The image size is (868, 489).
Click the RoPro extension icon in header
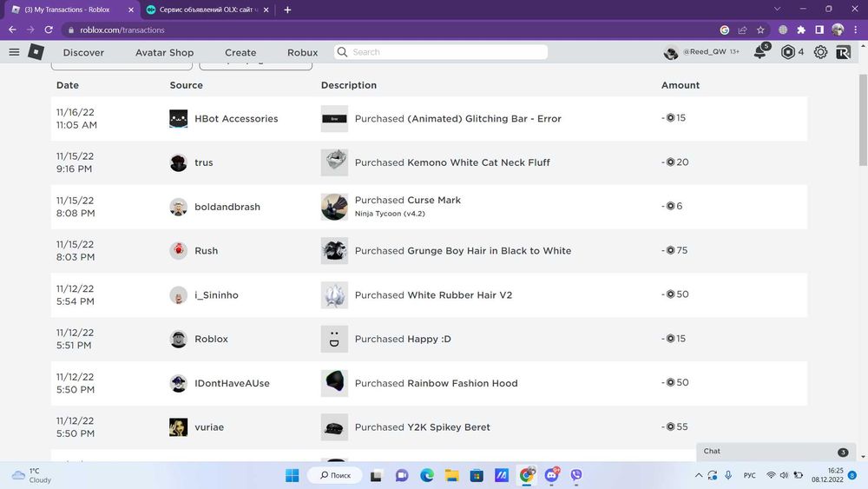843,52
